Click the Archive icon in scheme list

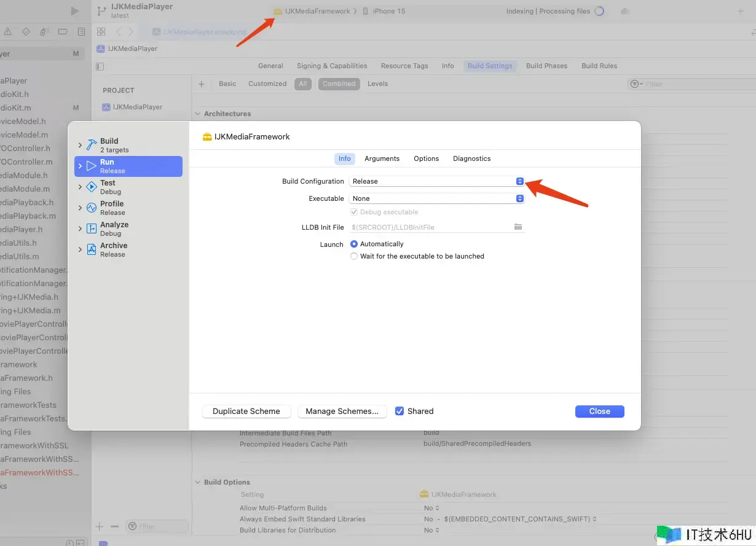coord(92,249)
